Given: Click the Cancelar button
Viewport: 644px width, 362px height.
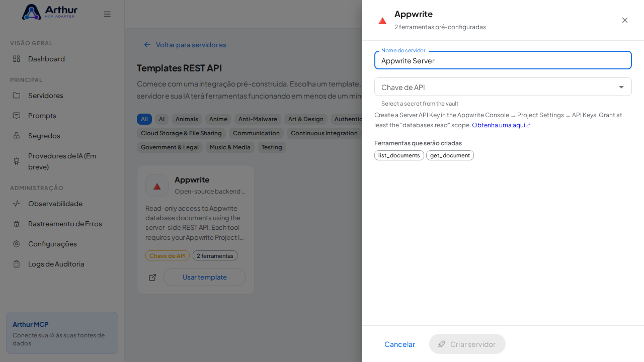Looking at the screenshot, I should 399,344.
